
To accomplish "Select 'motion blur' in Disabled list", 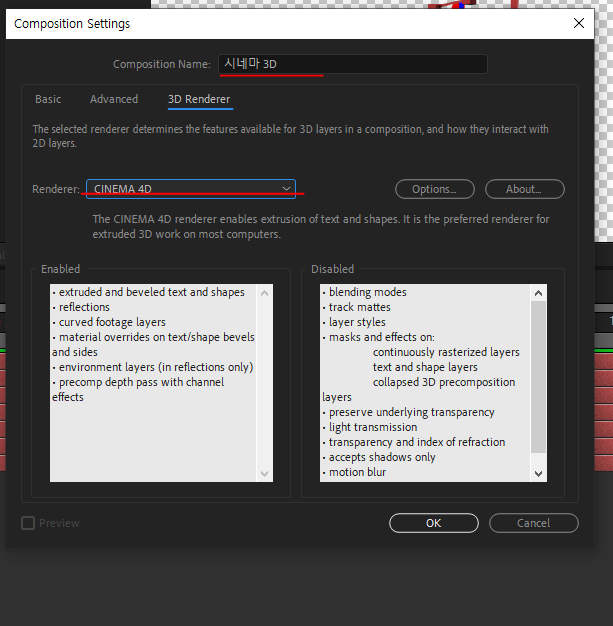I will [x=357, y=472].
